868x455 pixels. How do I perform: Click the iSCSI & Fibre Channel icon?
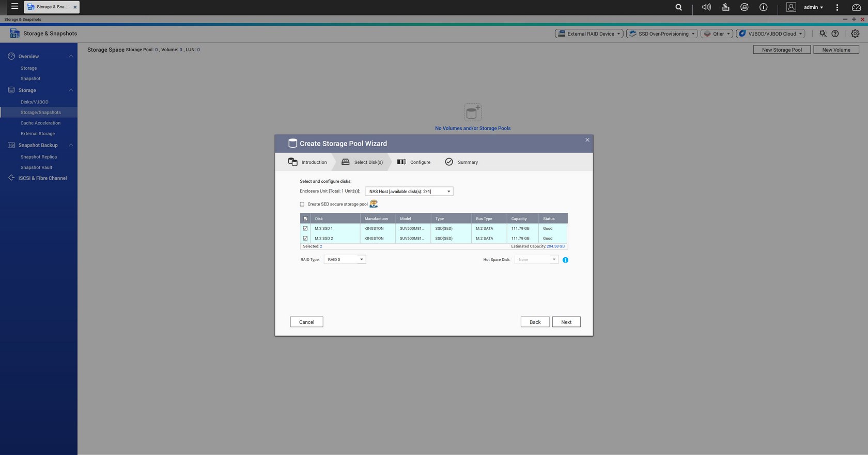tap(11, 178)
